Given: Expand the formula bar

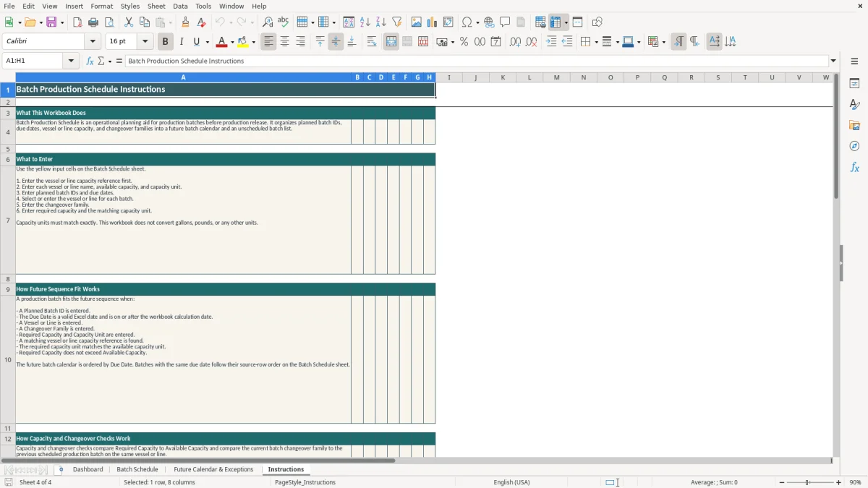Looking at the screenshot, I should click(833, 61).
